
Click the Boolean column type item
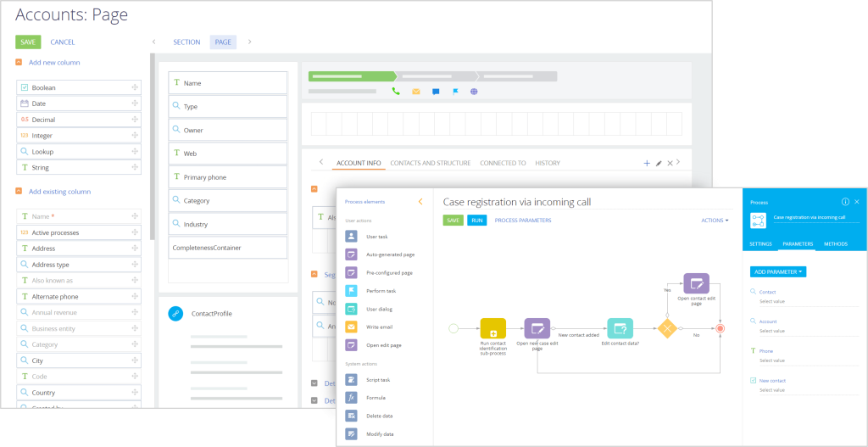(x=79, y=87)
